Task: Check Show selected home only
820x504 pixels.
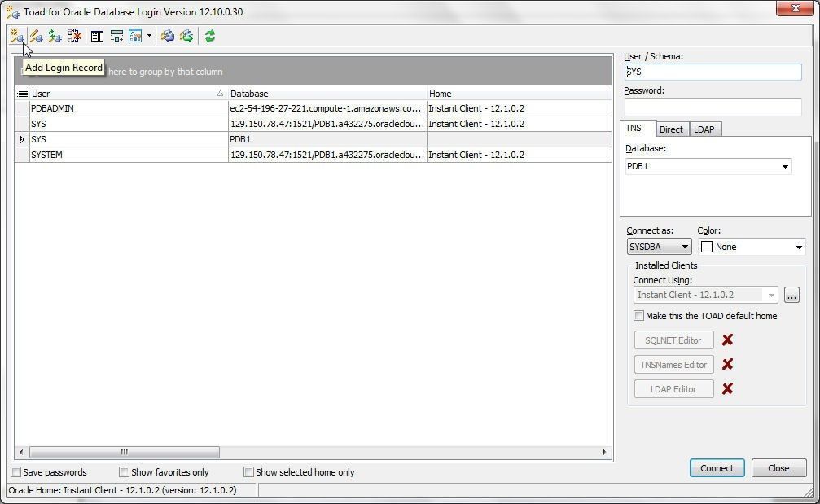Action: coord(248,472)
